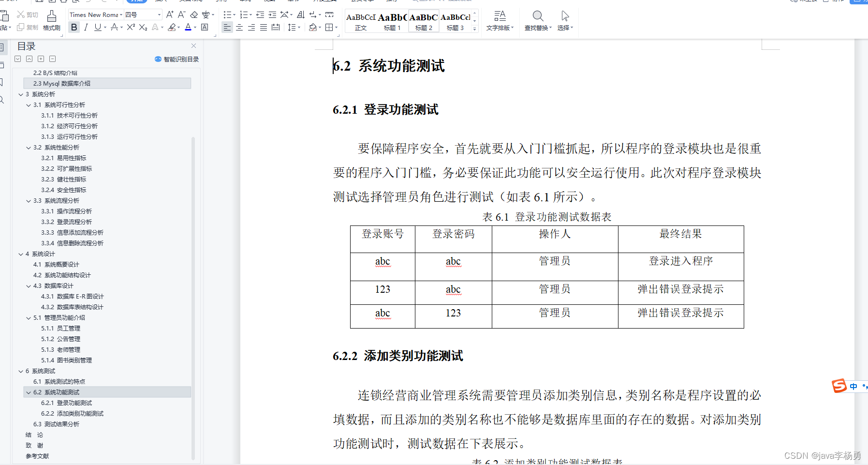Click the text highlight color pen

(171, 28)
